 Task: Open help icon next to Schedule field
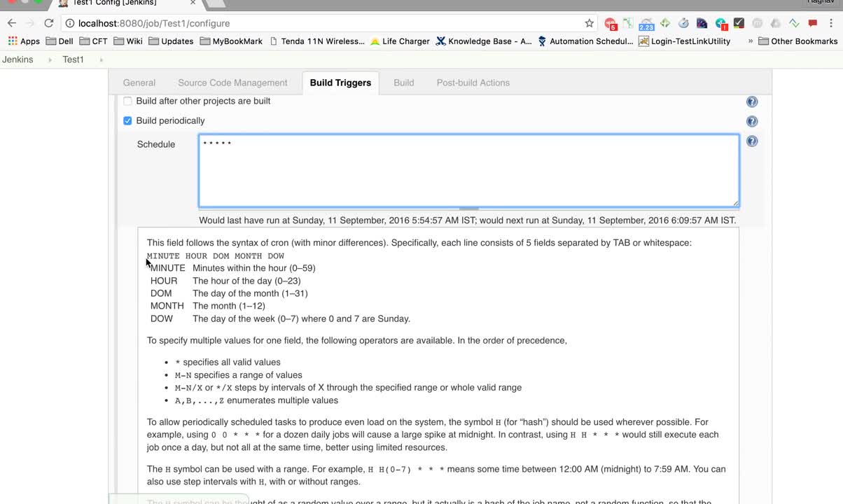pyautogui.click(x=752, y=141)
